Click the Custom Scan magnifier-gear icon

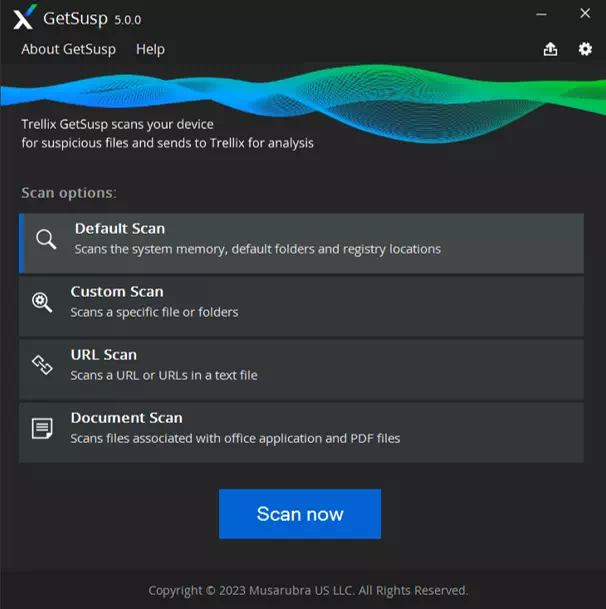pyautogui.click(x=42, y=302)
